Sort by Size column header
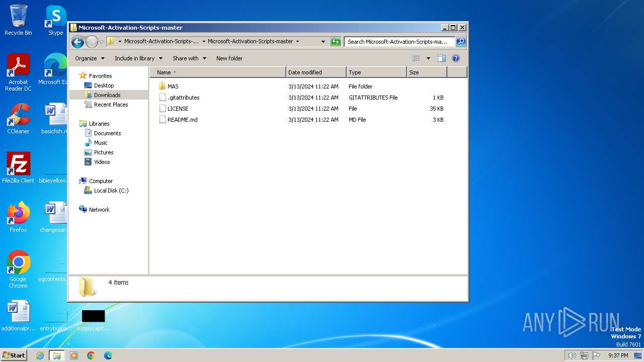 click(x=427, y=72)
